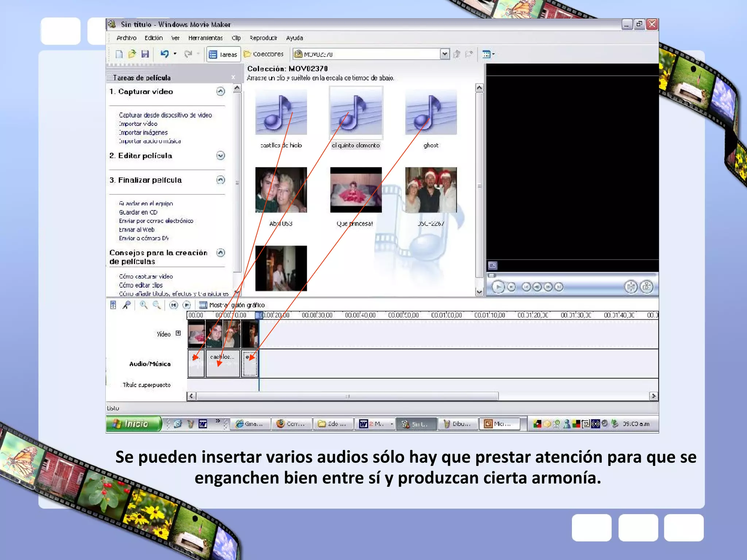Open the Herramientas menu
The height and width of the screenshot is (560, 747).
tap(205, 38)
